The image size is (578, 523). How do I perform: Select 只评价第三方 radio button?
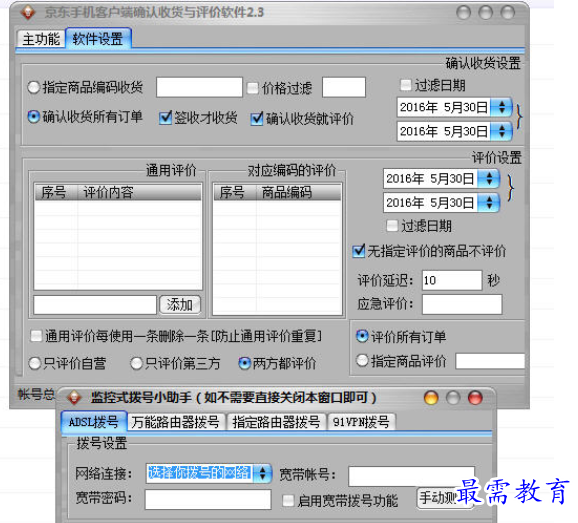pos(175,363)
